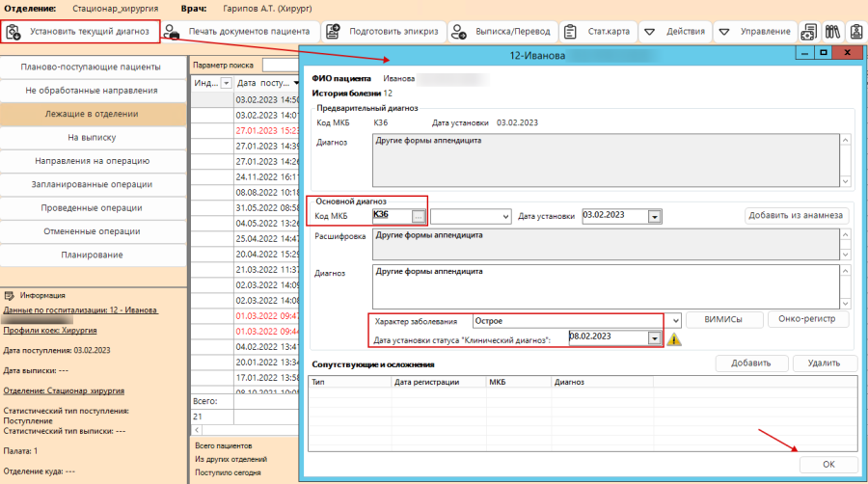
Task: Click the Подготовить эпикриз button
Action: point(385,32)
